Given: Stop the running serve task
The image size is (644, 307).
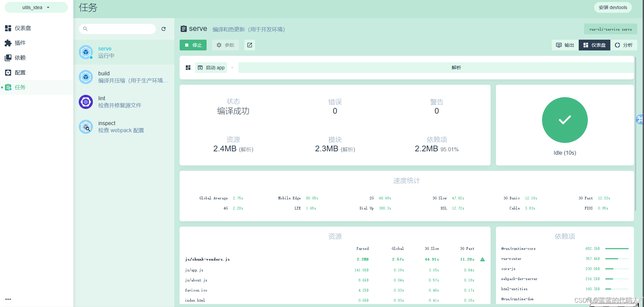Looking at the screenshot, I should tap(193, 45).
